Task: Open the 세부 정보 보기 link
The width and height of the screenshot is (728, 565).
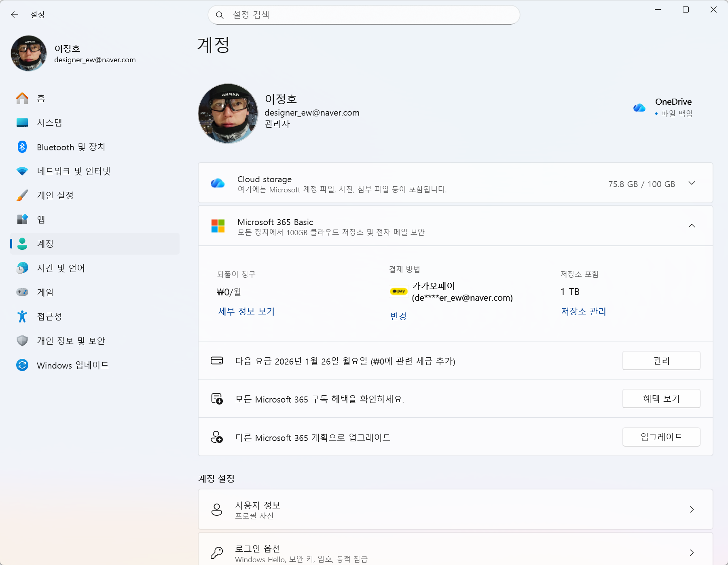Action: (246, 312)
